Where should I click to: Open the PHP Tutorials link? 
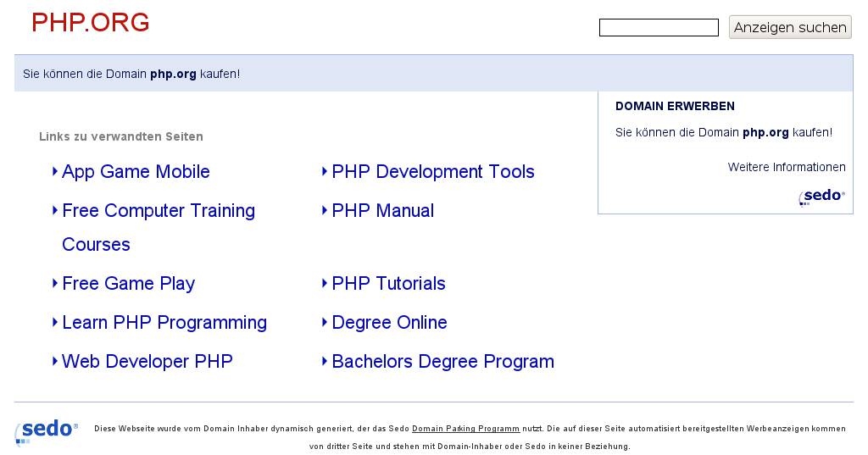click(x=388, y=284)
